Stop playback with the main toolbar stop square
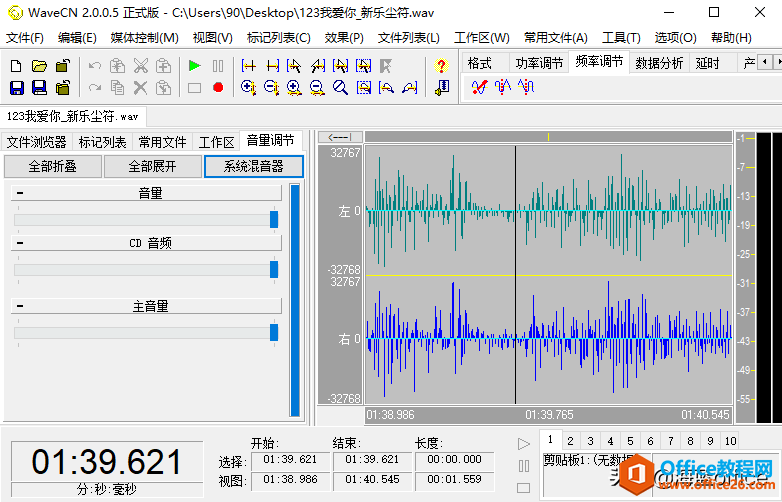This screenshot has height=502, width=782. click(195, 88)
